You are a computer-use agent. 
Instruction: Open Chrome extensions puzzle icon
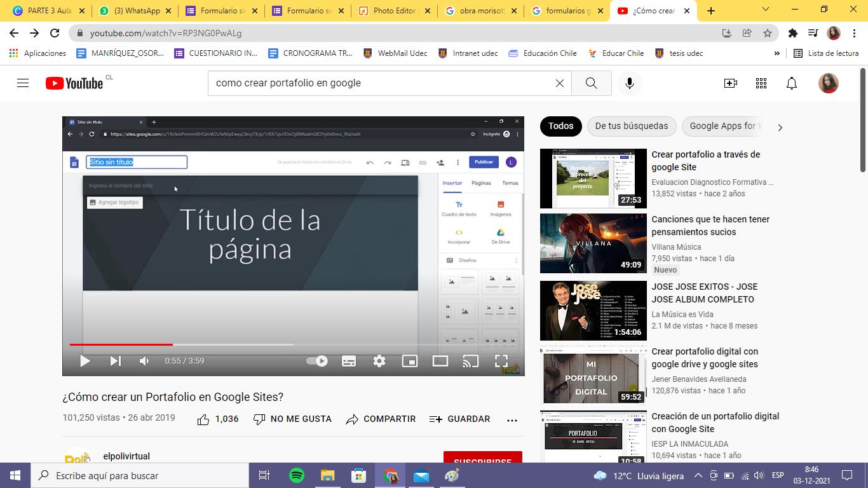tap(792, 33)
